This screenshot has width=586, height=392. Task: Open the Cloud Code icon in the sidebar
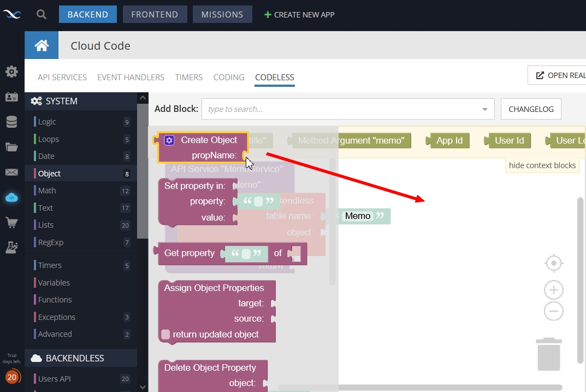point(11,197)
